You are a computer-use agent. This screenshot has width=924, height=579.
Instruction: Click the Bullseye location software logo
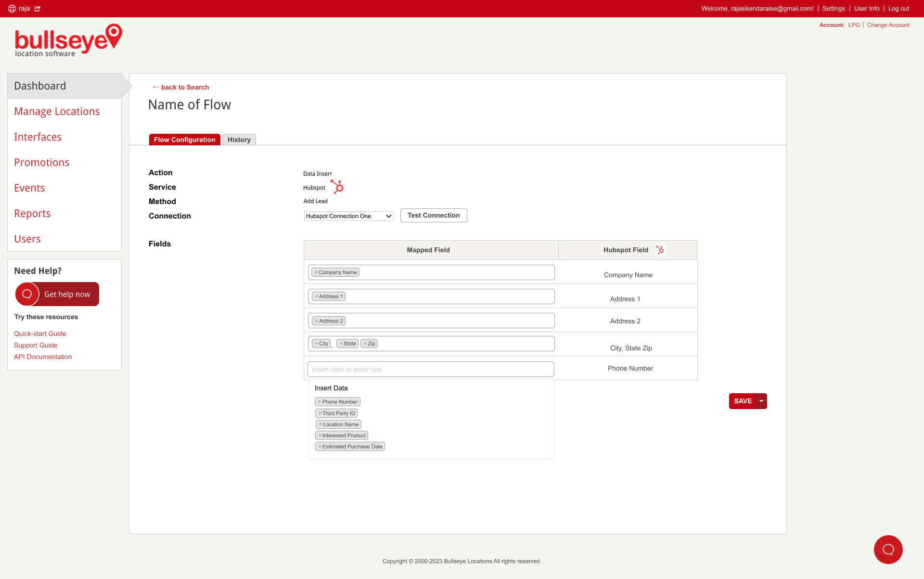[68, 41]
